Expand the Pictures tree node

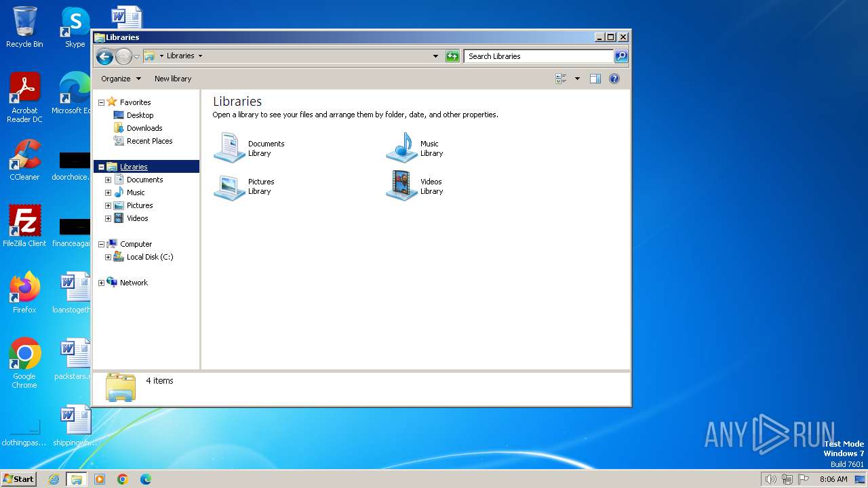coord(108,205)
